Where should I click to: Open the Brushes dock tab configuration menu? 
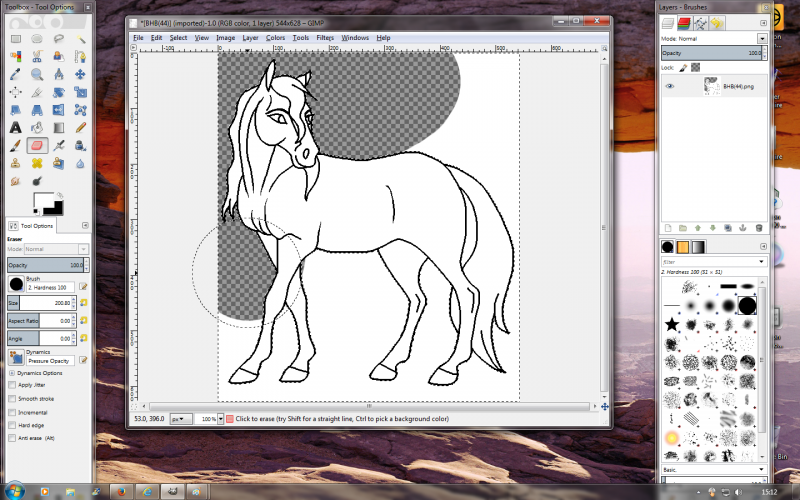coord(763,246)
